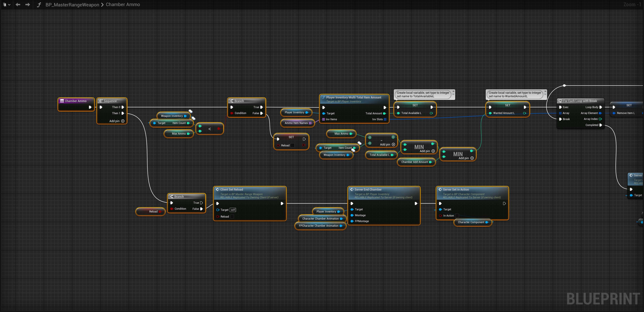Viewport: 644px width, 312px height.
Task: Open the bookmarks dropdown arrow
Action: point(9,5)
